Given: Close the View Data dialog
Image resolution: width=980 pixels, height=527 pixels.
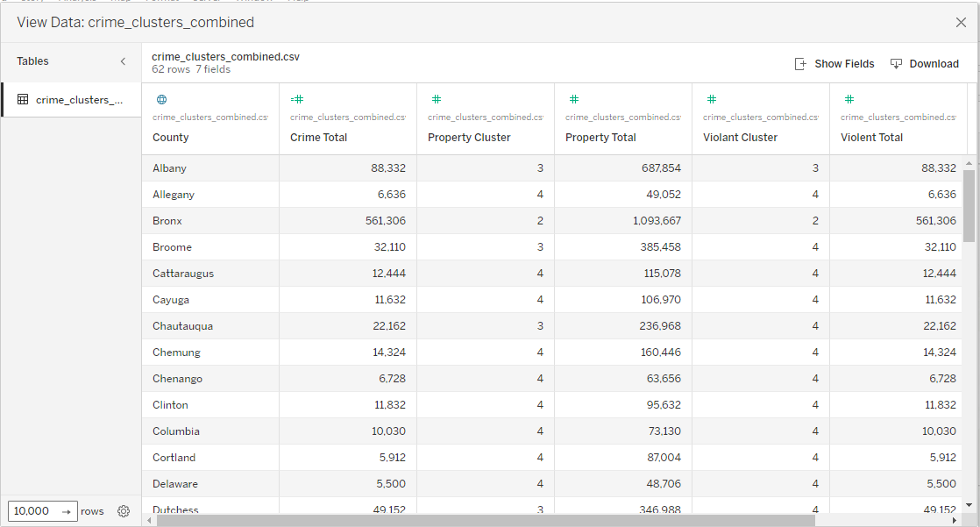Looking at the screenshot, I should [x=961, y=23].
